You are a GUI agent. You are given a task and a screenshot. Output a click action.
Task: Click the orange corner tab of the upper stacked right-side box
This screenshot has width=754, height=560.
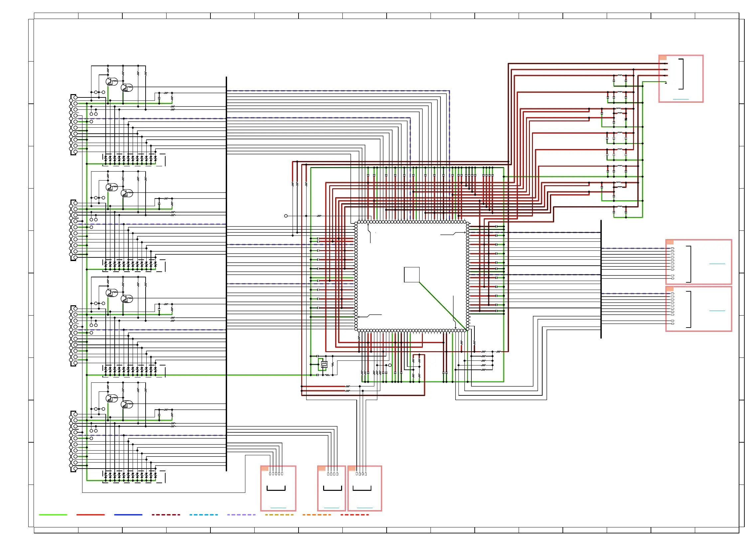pos(670,242)
